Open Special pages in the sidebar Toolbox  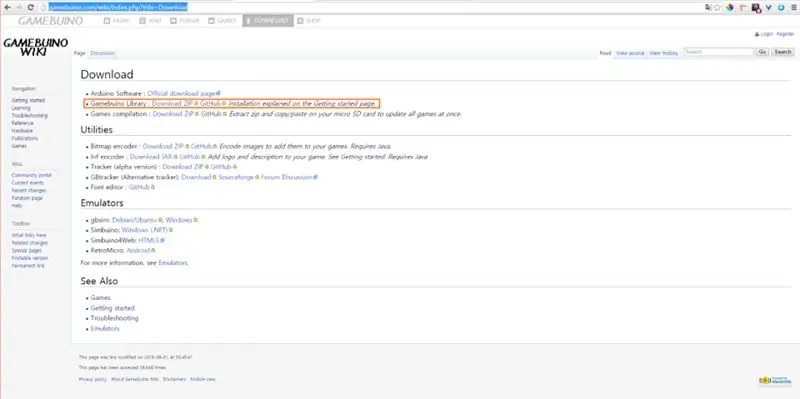(27, 251)
